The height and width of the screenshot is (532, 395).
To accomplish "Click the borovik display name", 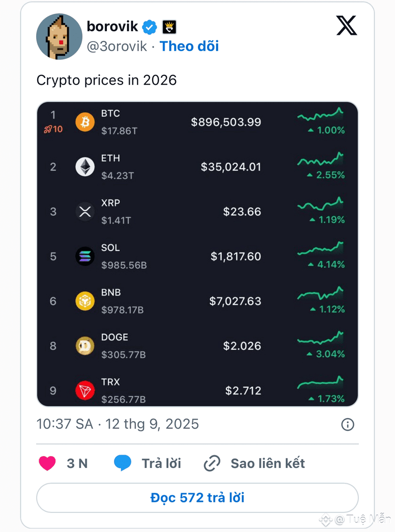I will point(113,26).
